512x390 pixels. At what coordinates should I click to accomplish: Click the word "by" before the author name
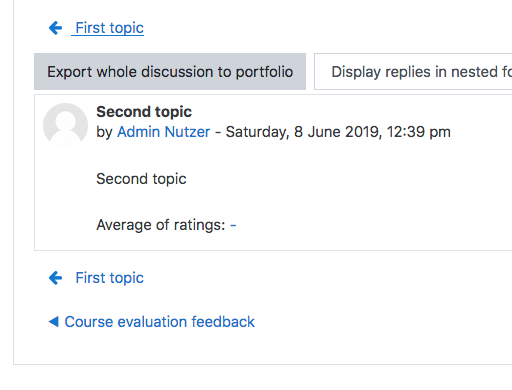point(104,132)
